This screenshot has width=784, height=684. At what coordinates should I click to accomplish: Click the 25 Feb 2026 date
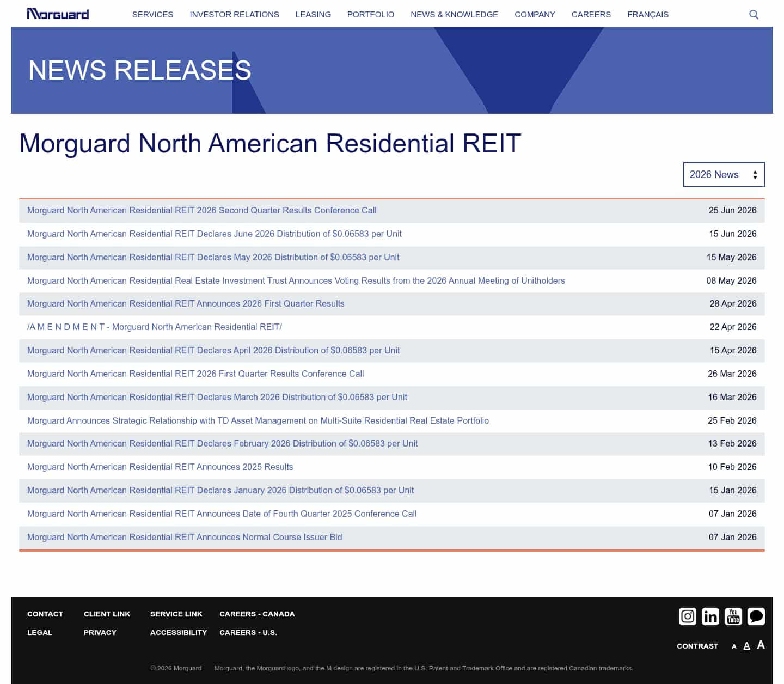[732, 420]
